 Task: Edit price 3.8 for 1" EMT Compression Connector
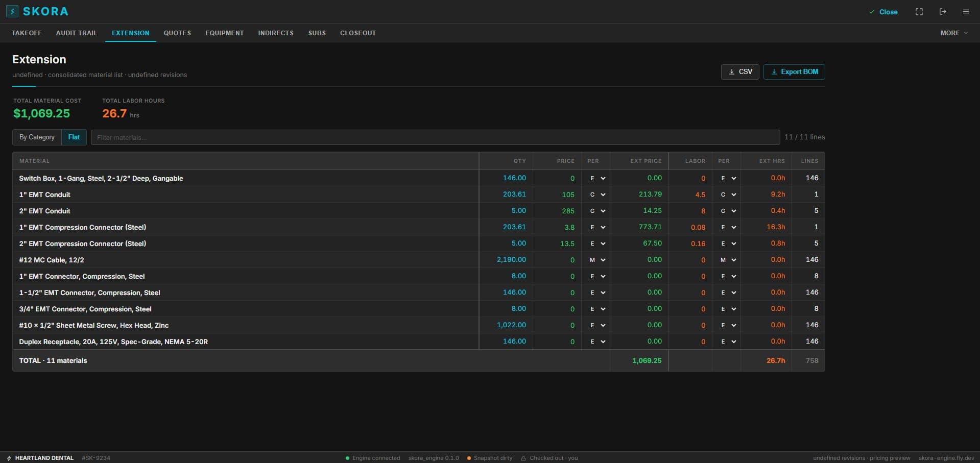tap(569, 227)
